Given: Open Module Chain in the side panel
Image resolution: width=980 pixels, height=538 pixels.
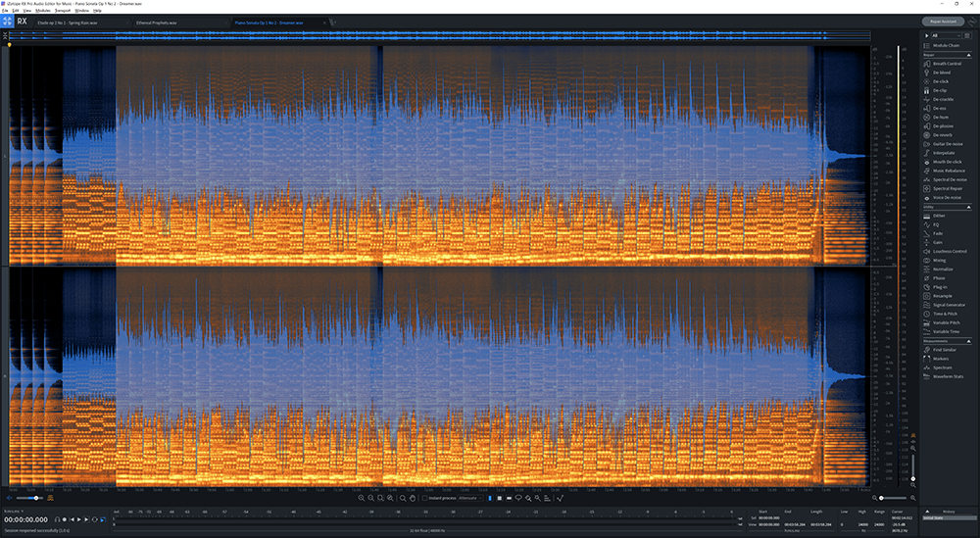Looking at the screenshot, I should tap(946, 45).
